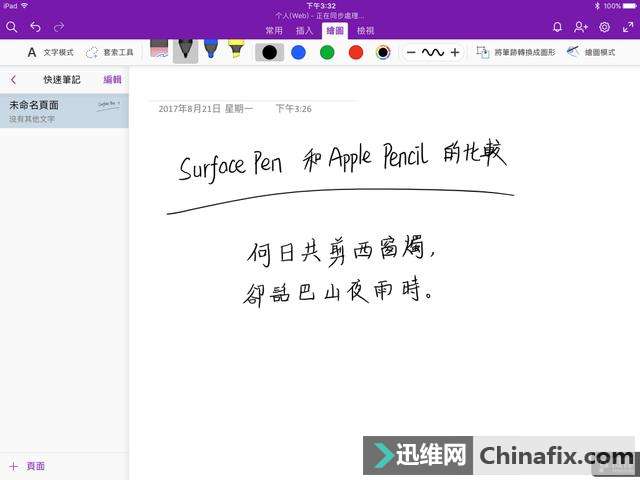This screenshot has height=480, width=640.
Task: Choose black ink color
Action: coord(269,52)
